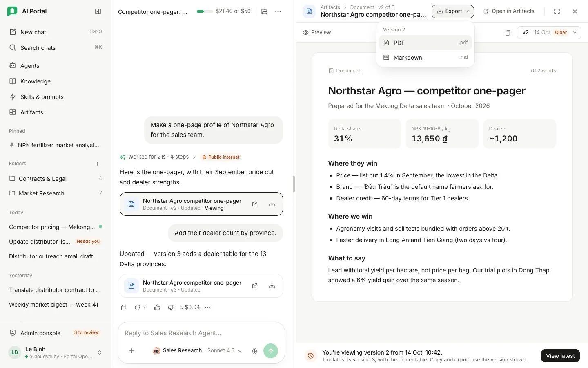
Task: Expand the Worked for 21s steps
Action: (x=158, y=157)
